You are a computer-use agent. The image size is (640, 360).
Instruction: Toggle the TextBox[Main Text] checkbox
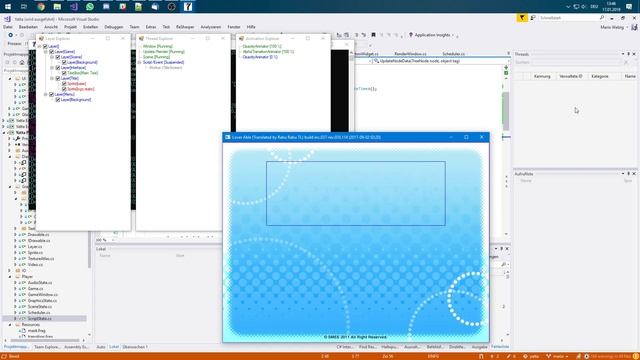pos(64,73)
